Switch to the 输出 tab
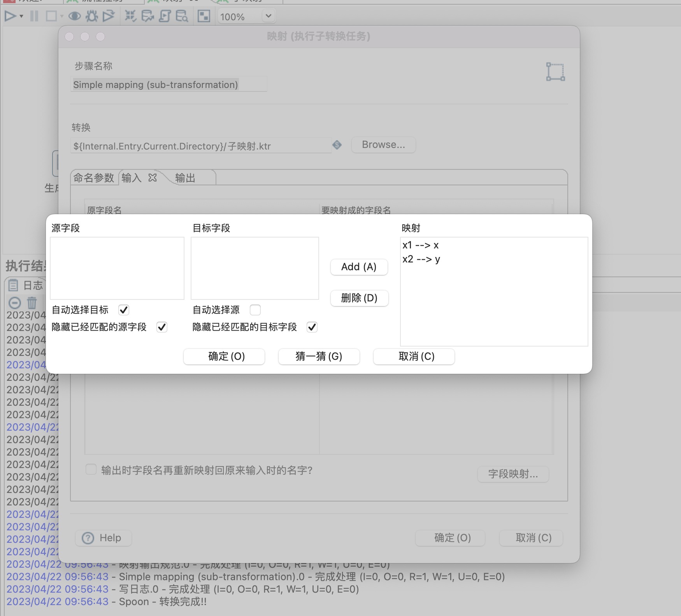 [x=185, y=178]
